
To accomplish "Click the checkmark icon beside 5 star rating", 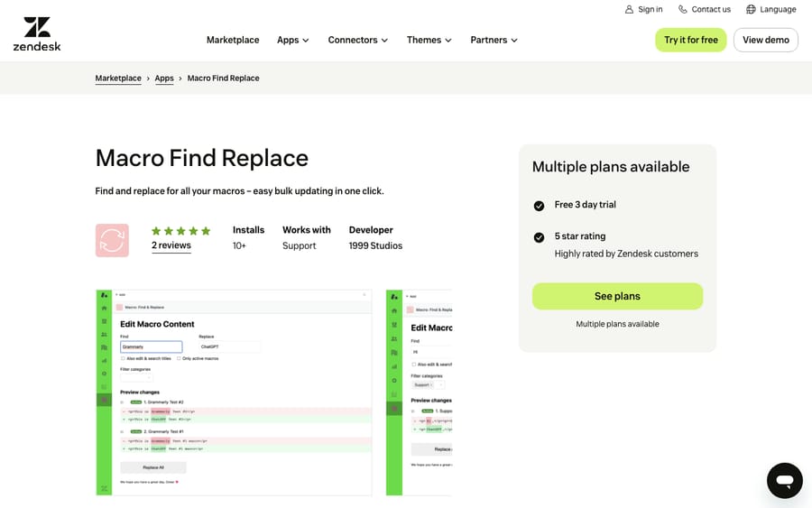I will tap(539, 237).
